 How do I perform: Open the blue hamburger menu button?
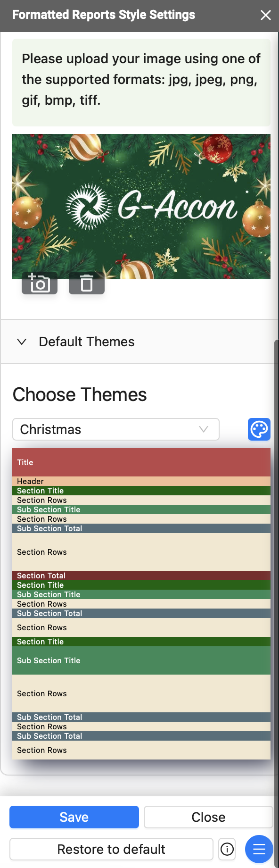pyautogui.click(x=259, y=849)
